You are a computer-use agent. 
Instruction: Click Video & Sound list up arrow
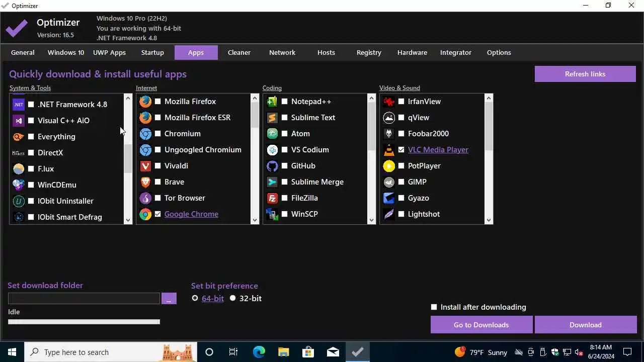pos(488,98)
